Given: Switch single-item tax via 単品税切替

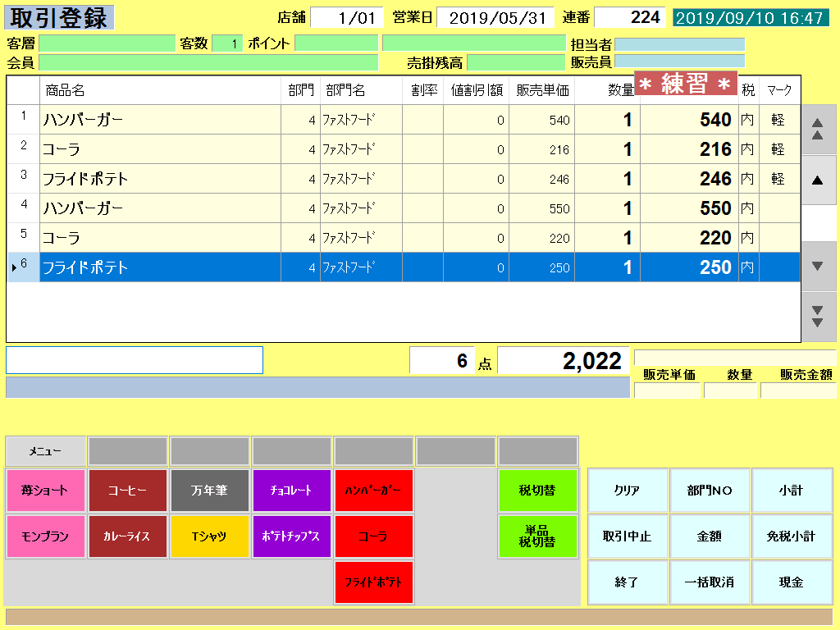Looking at the screenshot, I should (x=537, y=536).
